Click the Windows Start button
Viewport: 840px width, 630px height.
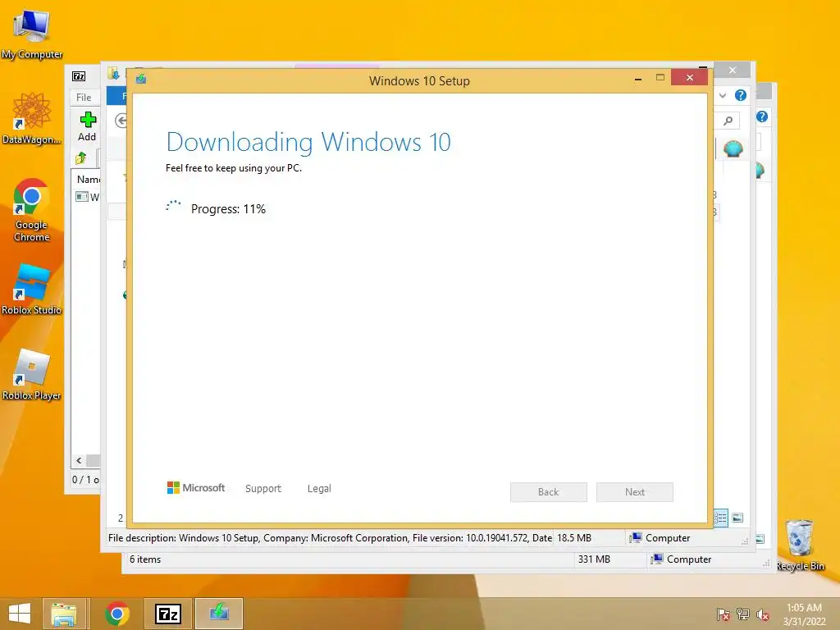[x=20, y=614]
